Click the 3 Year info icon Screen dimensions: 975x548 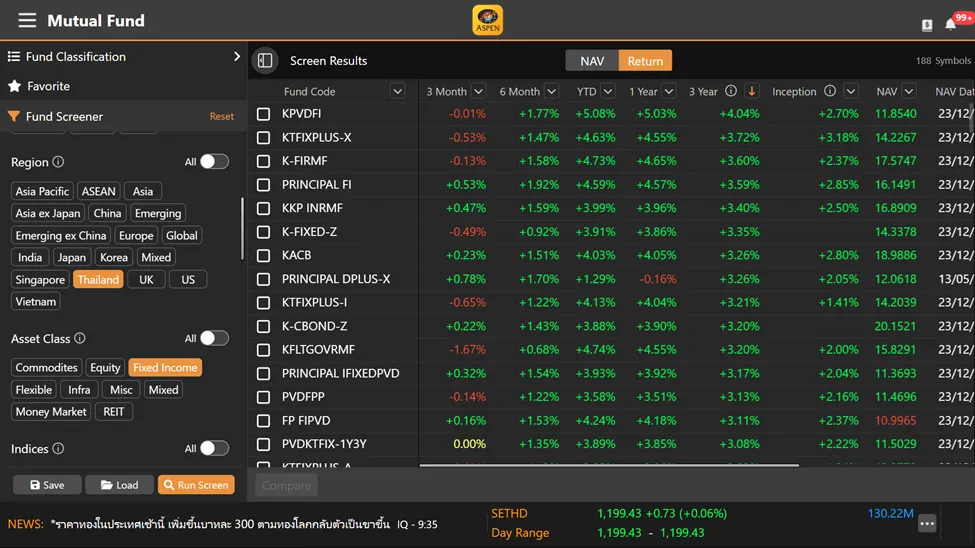click(731, 91)
